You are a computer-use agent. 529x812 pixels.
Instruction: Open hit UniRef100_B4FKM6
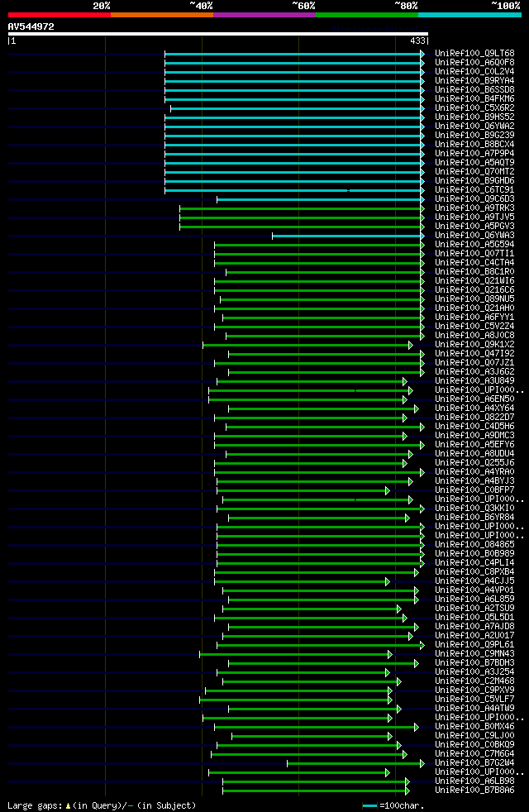(474, 99)
